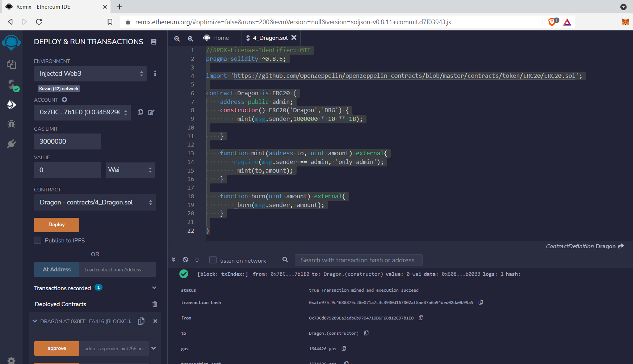Open Brave Shields lion icon

pyautogui.click(x=553, y=22)
